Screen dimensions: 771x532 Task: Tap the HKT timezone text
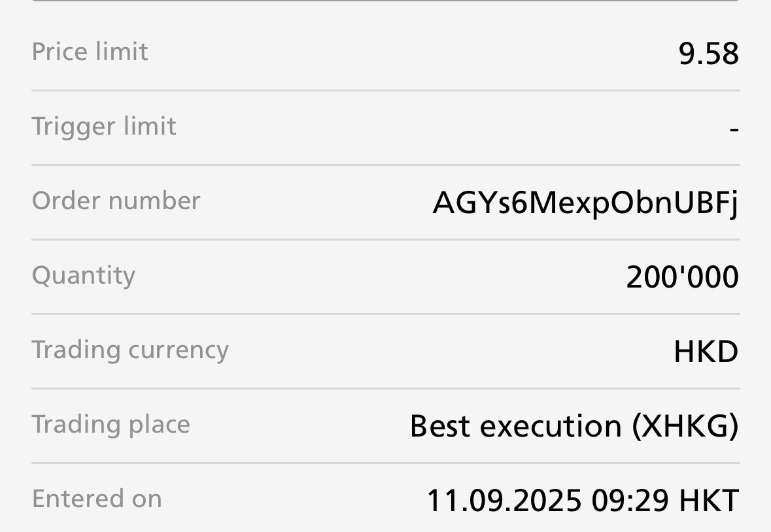[x=709, y=501]
